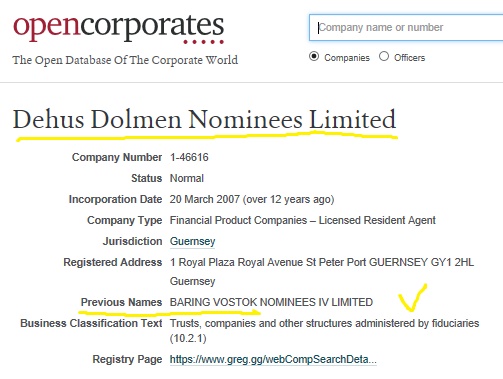Focus the Company name or number search box
The width and height of the screenshot is (503, 379).
[406, 27]
